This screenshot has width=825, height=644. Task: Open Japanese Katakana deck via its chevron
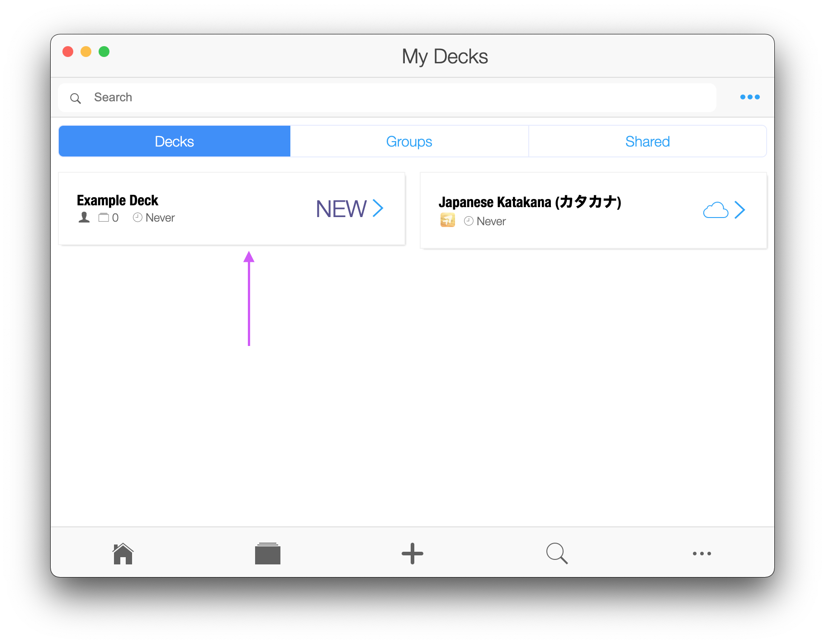pyautogui.click(x=740, y=210)
